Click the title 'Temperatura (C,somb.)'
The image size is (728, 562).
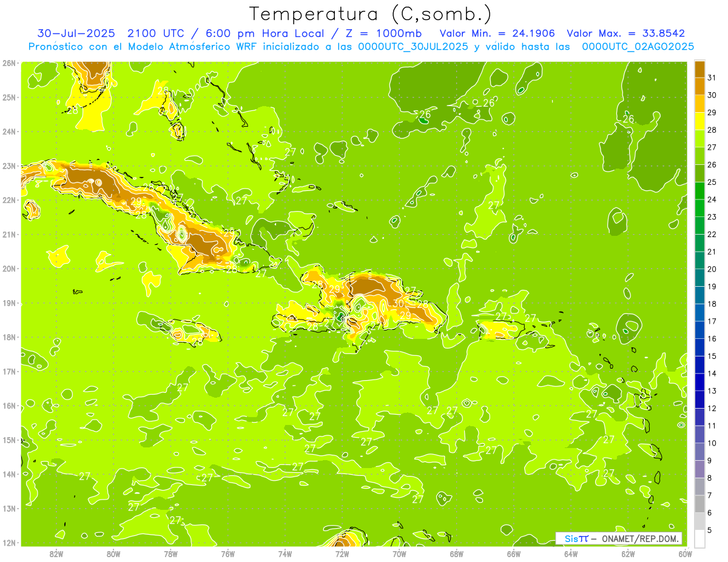click(x=371, y=14)
